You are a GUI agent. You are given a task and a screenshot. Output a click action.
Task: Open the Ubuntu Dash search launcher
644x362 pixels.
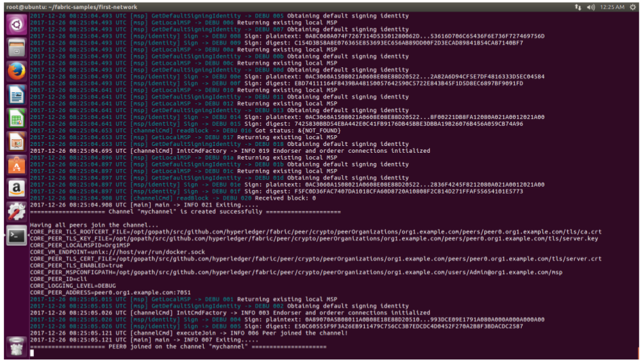pos(16,24)
